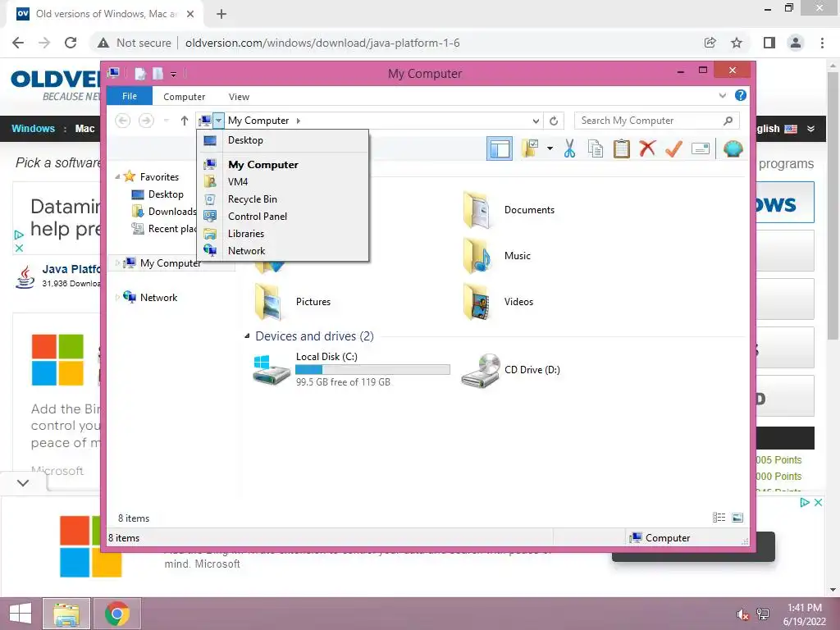Open recent locations small dropdown arrow

point(166,121)
